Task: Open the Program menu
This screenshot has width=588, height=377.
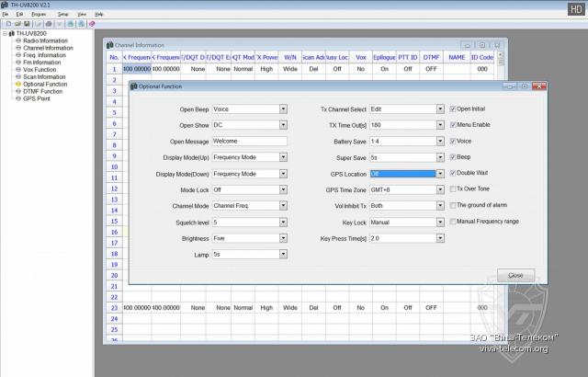Action: pyautogui.click(x=39, y=15)
